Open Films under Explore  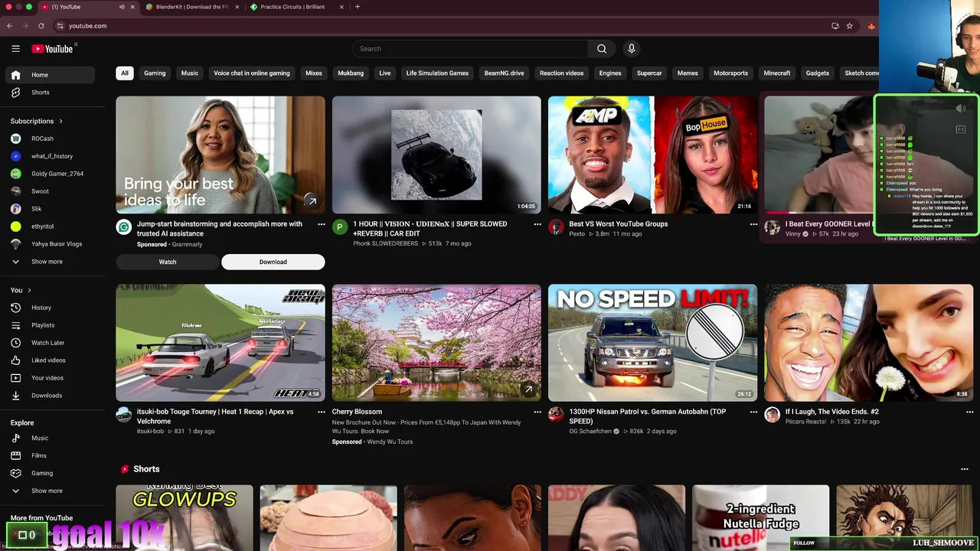[x=51, y=455]
